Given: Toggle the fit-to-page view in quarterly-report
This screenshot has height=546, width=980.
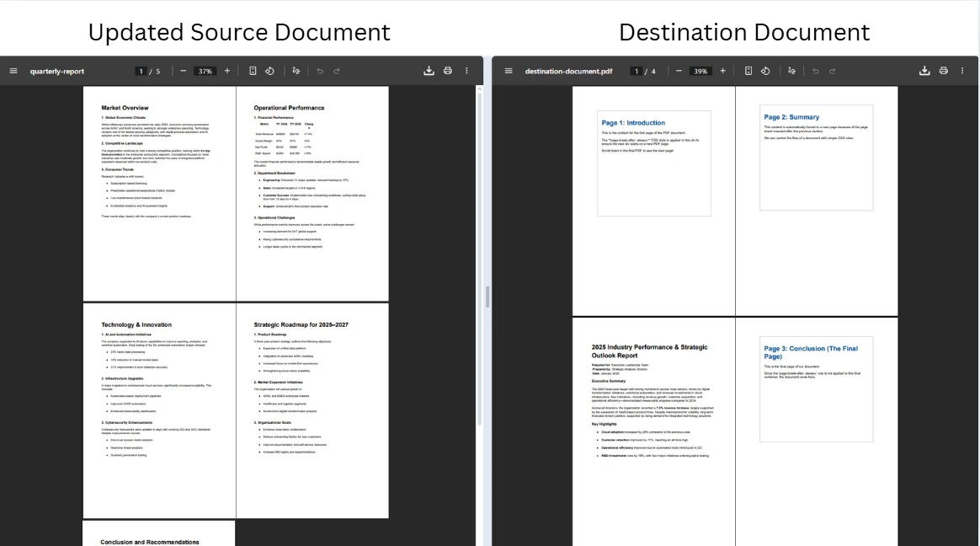Looking at the screenshot, I should (253, 71).
